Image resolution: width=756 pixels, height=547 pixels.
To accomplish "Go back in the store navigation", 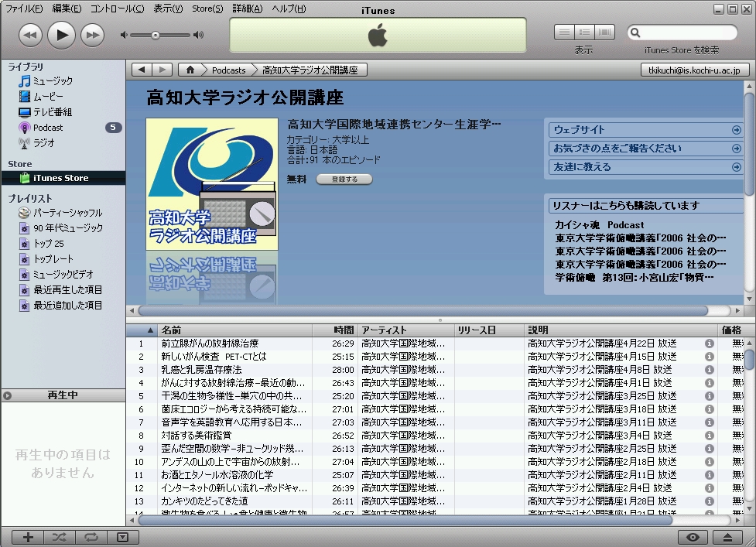I will 142,70.
